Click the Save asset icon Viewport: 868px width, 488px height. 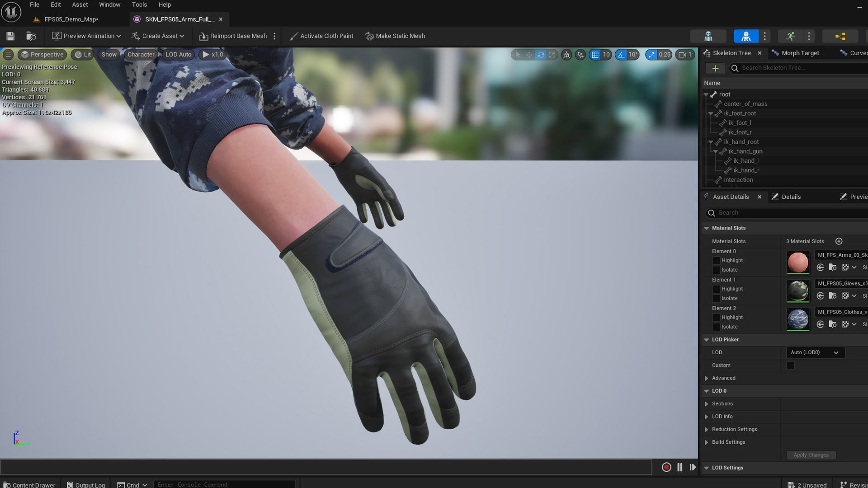click(x=10, y=36)
